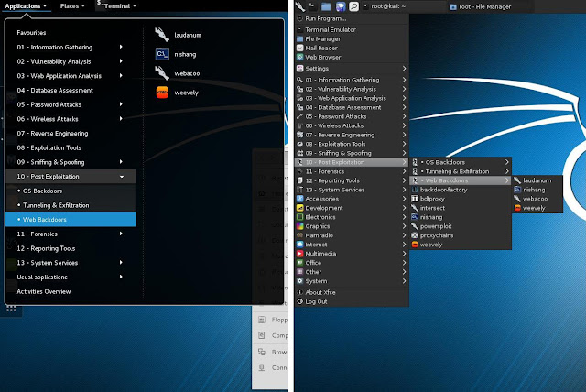Viewport: 586px width, 392px height.
Task: Open Mail Reader in Xfce menu
Action: tap(352, 48)
